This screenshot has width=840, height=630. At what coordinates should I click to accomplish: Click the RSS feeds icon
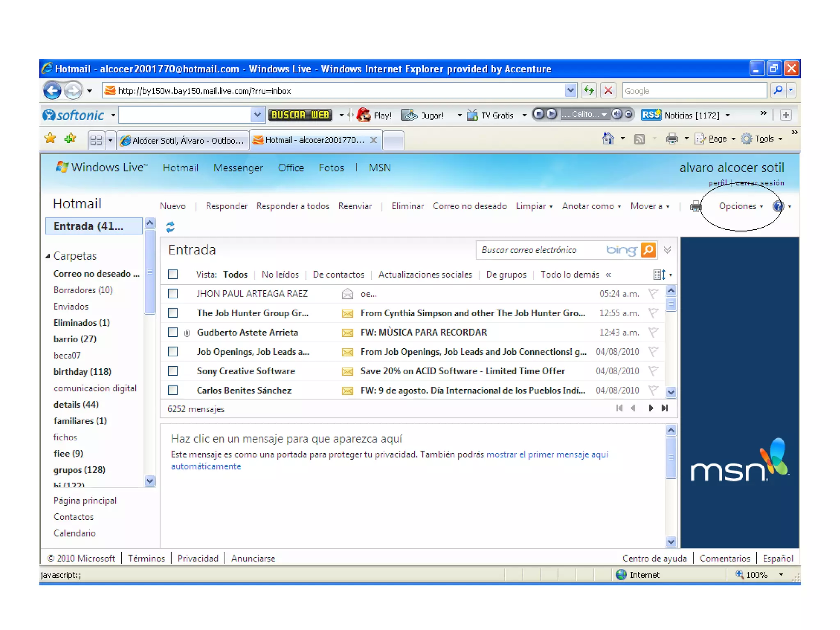pyautogui.click(x=639, y=139)
